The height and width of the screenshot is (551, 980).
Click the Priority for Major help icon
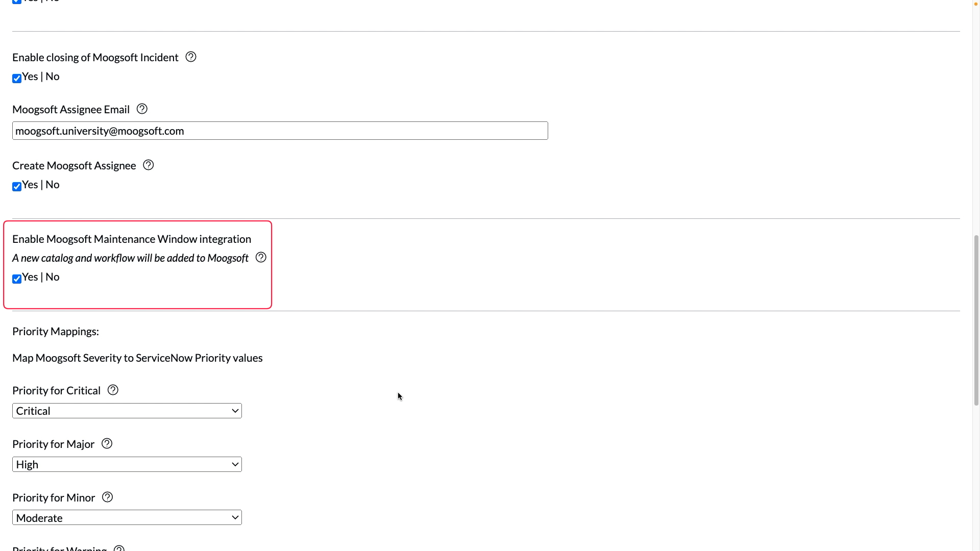pyautogui.click(x=107, y=444)
